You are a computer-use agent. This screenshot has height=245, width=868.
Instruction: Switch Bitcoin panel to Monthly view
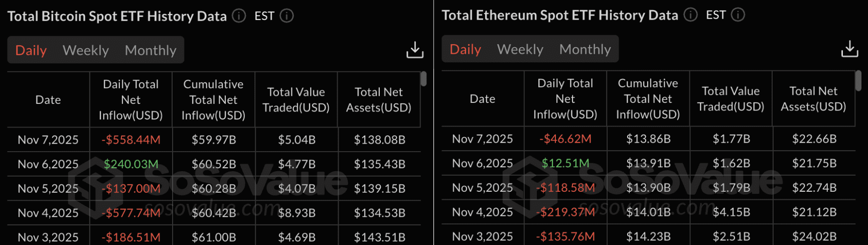151,50
